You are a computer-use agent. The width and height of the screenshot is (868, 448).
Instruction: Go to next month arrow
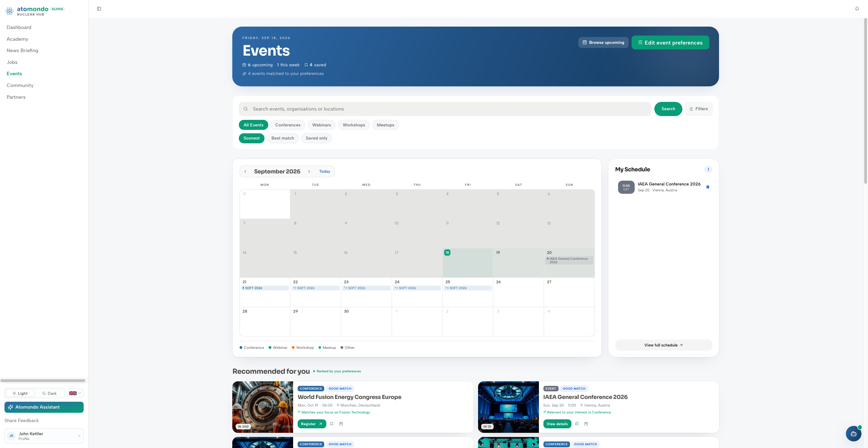tap(309, 171)
